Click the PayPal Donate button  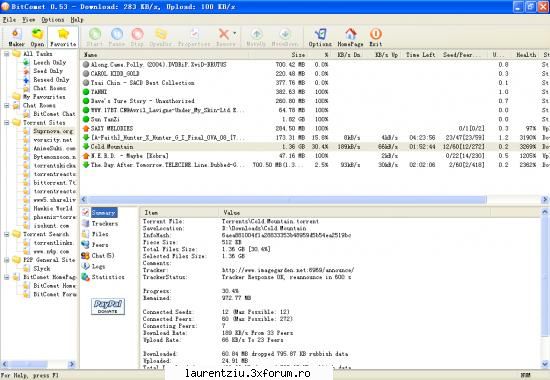pyautogui.click(x=108, y=306)
